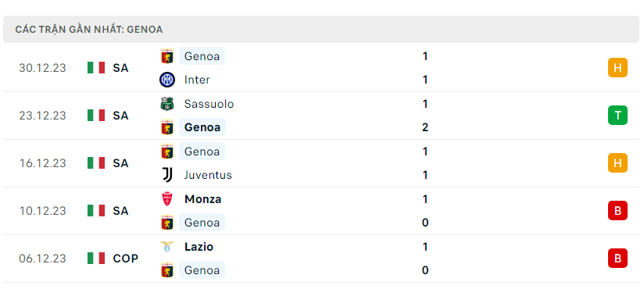Screen dimensions: 644x289
Task: Open the Lazio team link
Action: [199, 247]
